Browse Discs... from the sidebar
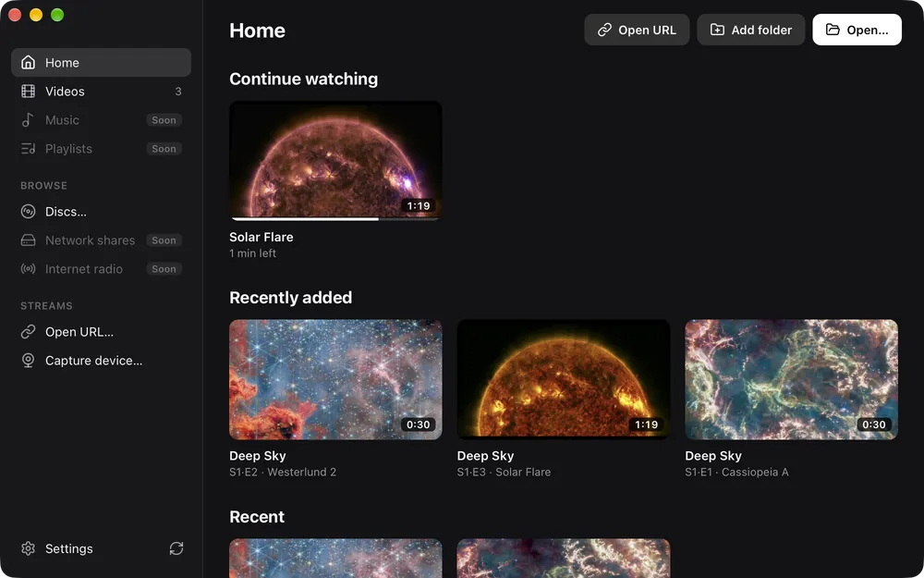Screen dimensions: 924x578 [x=101, y=212]
